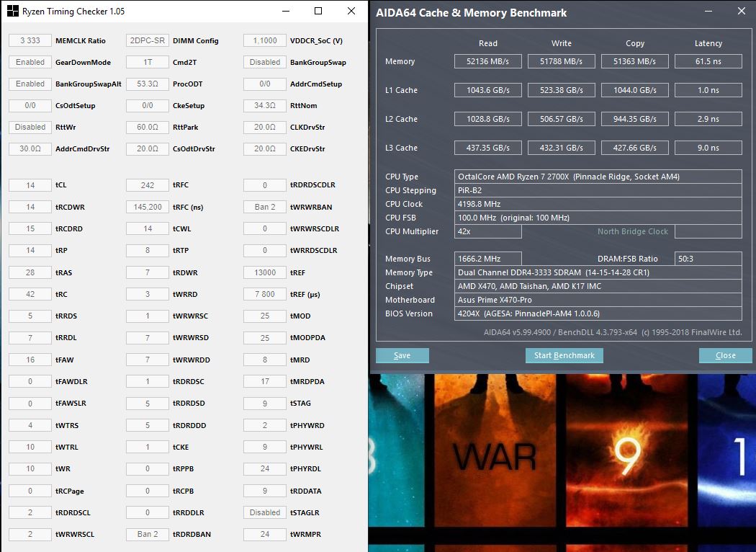Select the tSTAGLR Disabled field
Screen dimensions: 756x552
pyautogui.click(x=265, y=512)
